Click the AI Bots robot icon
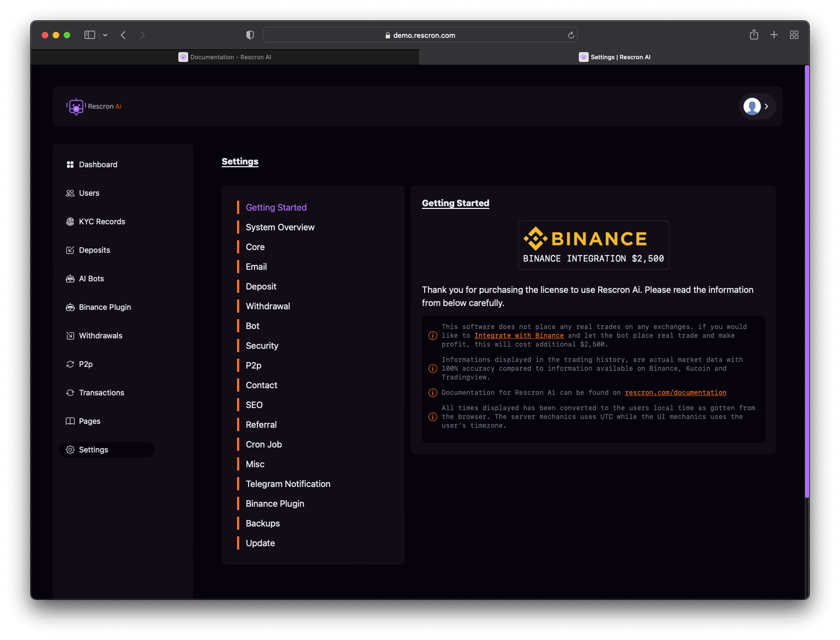 tap(70, 279)
